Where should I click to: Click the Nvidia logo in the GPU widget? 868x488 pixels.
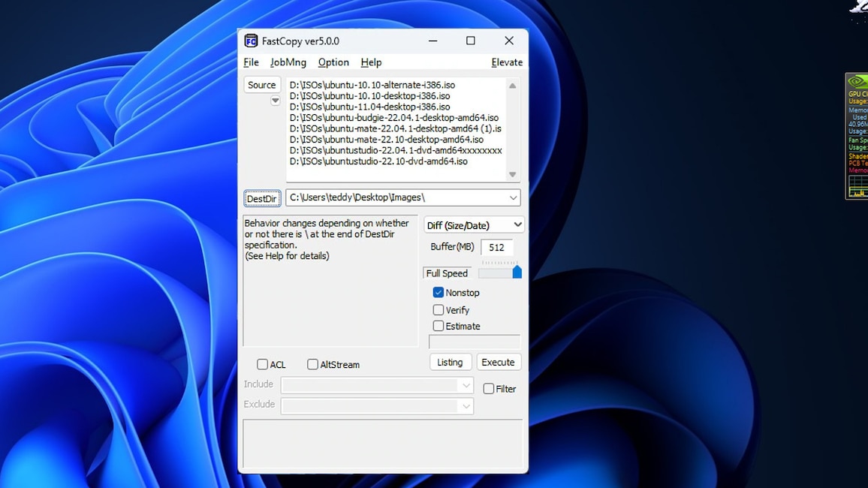(x=858, y=82)
